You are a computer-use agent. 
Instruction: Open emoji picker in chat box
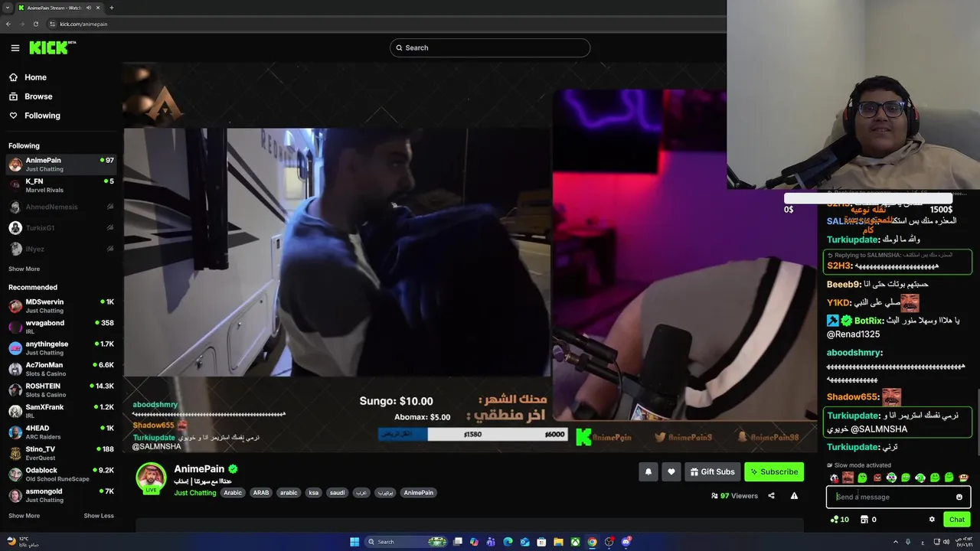959,497
